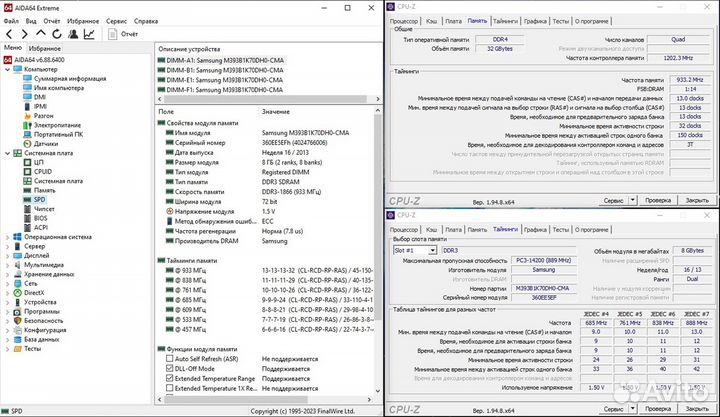Click Закрыть button in upper CPU-Z
The width and height of the screenshot is (720, 417).
tap(697, 200)
